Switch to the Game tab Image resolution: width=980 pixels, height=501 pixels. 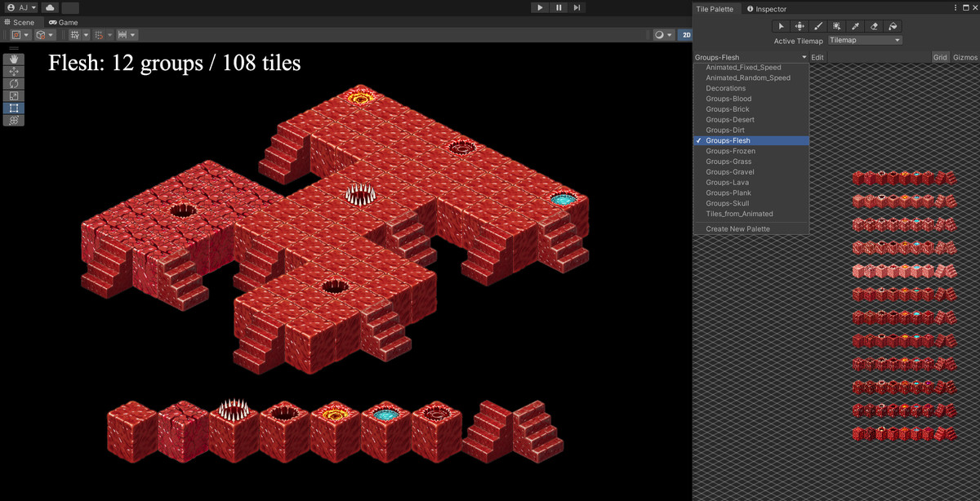click(x=64, y=22)
